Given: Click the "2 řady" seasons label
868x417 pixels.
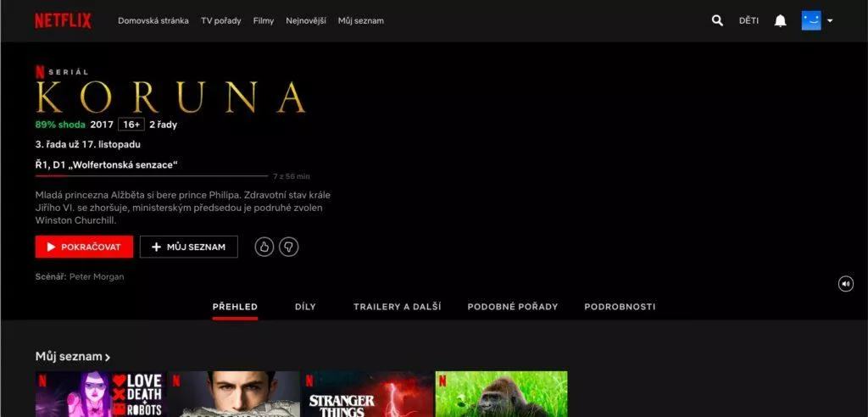Looking at the screenshot, I should tap(164, 125).
